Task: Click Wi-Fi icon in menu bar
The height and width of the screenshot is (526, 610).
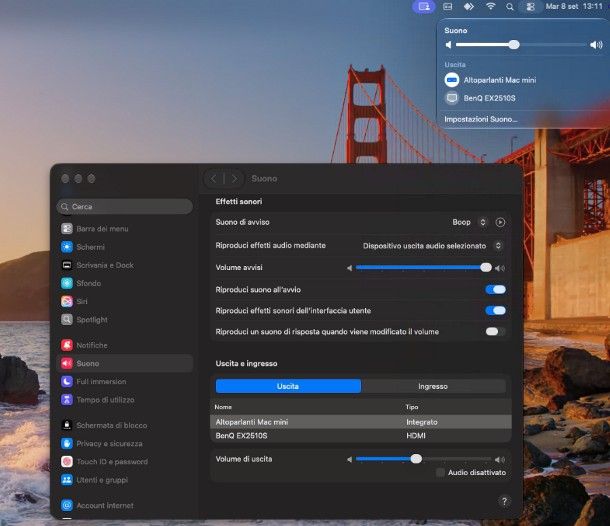Action: 491,6
